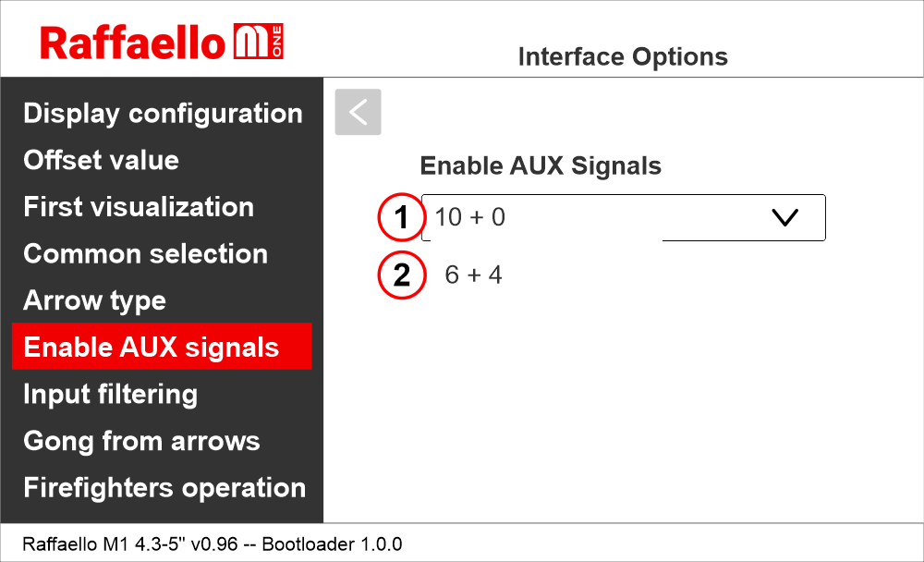Open Common selection option
The height and width of the screenshot is (562, 924).
[x=145, y=254]
